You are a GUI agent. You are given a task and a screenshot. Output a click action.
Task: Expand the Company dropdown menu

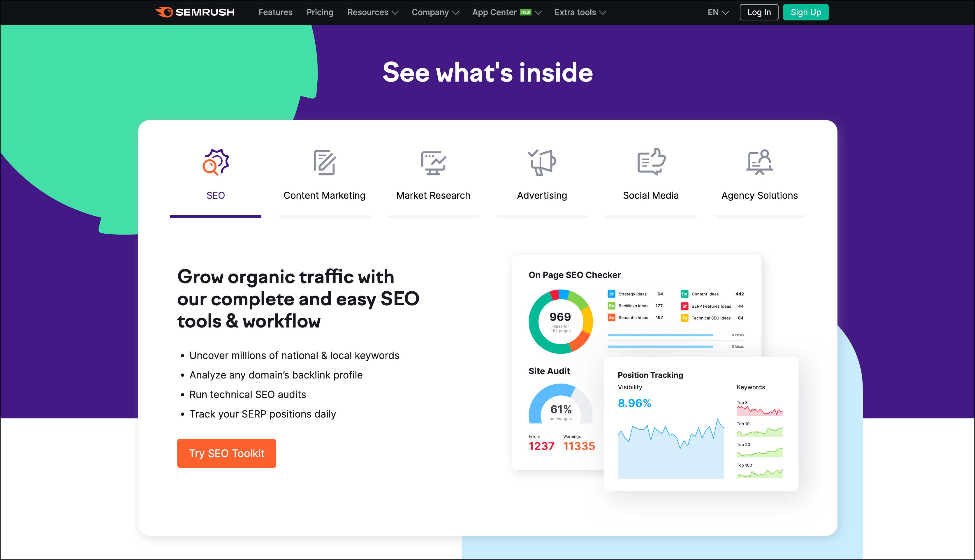pyautogui.click(x=434, y=12)
